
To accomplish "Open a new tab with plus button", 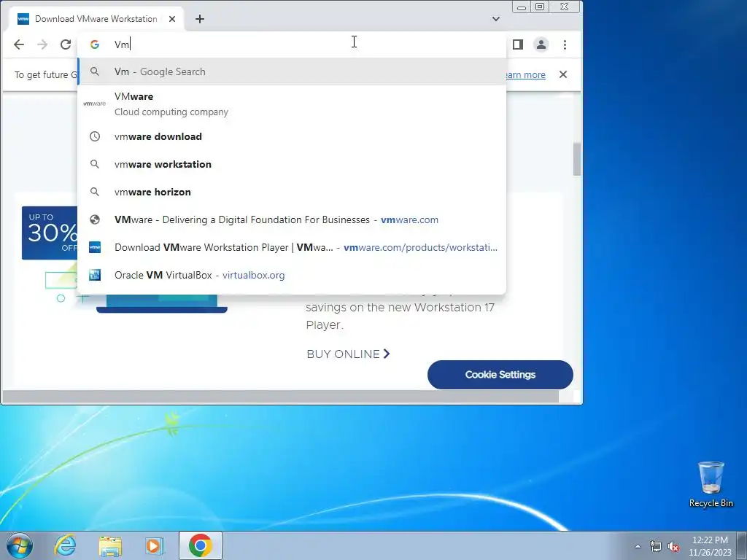I will click(x=200, y=19).
